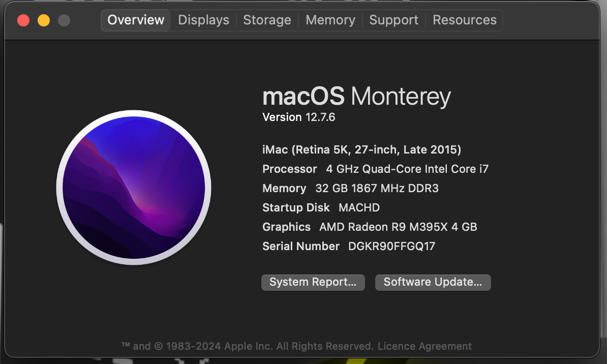
Task: Click Version 12.7.6 to reveal build number
Action: [298, 117]
